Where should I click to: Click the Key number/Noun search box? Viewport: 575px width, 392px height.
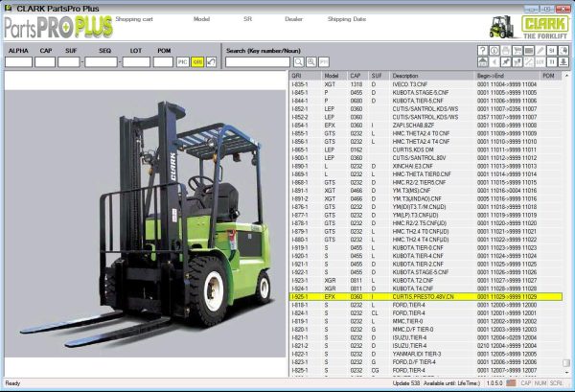pyautogui.click(x=258, y=62)
